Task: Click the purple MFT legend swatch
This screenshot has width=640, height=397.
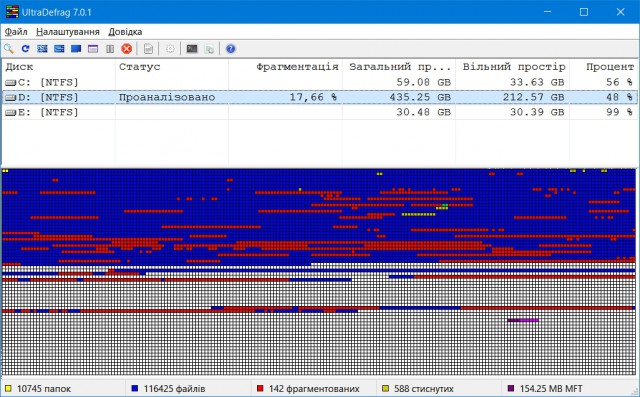Action: coord(511,388)
